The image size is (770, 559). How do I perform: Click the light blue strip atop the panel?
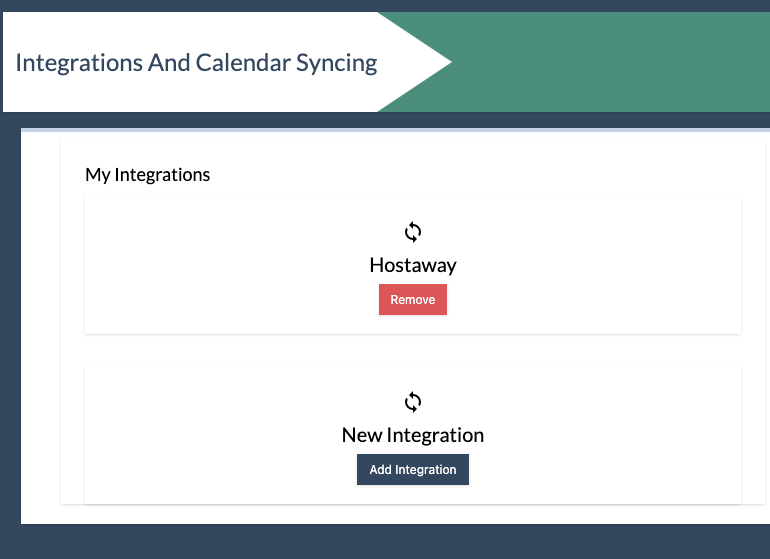[395, 130]
